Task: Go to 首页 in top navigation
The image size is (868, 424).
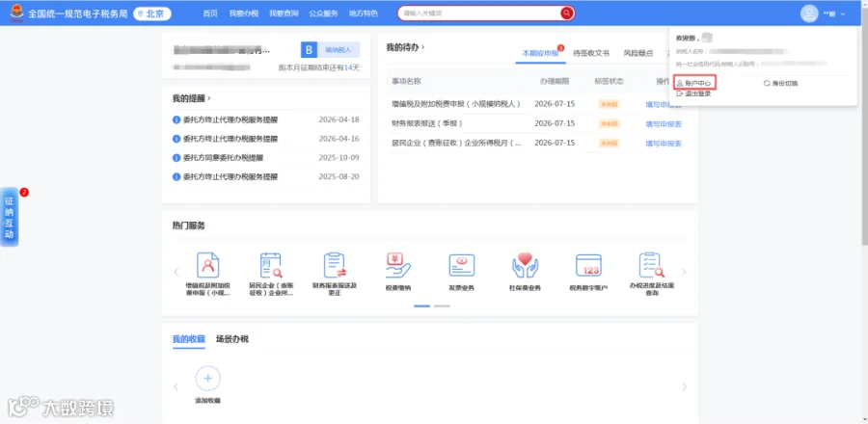Action: (x=210, y=13)
